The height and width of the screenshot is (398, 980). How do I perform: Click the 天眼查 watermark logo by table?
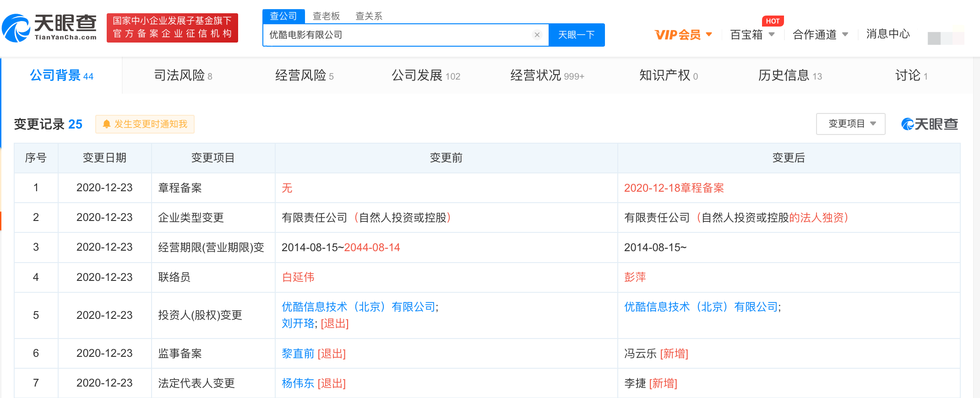pos(930,124)
